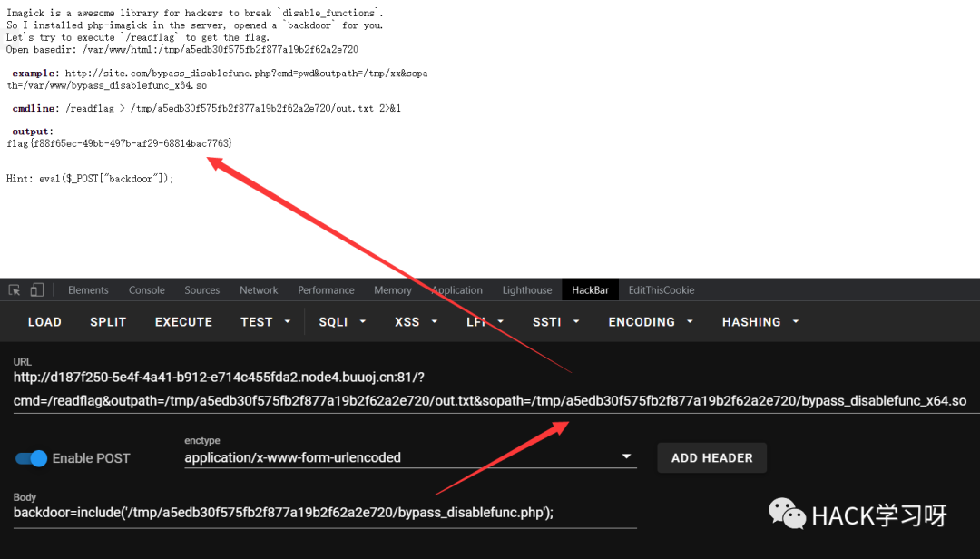Open the EditThisCookie tab
980x559 pixels.
click(x=661, y=290)
